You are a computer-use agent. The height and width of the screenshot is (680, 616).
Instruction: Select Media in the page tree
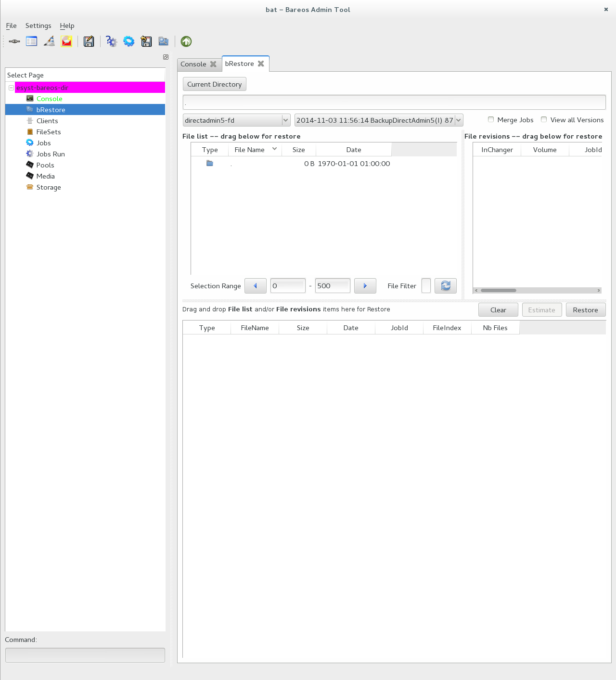click(46, 176)
